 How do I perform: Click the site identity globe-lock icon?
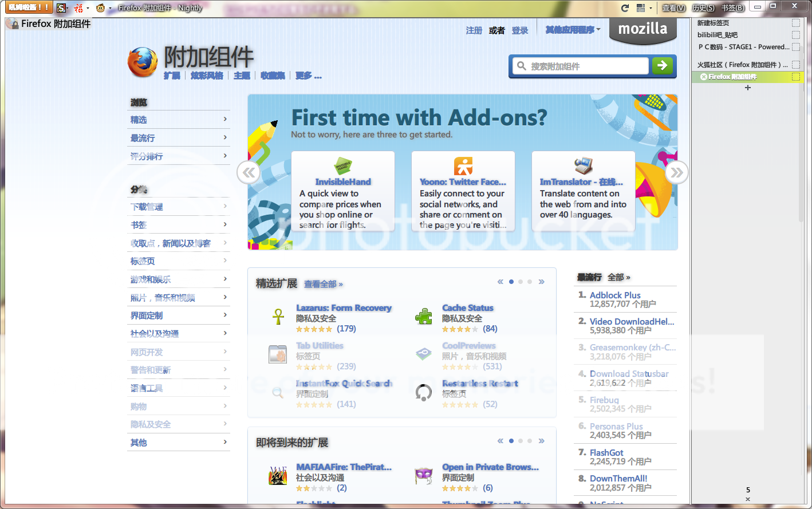click(x=12, y=23)
